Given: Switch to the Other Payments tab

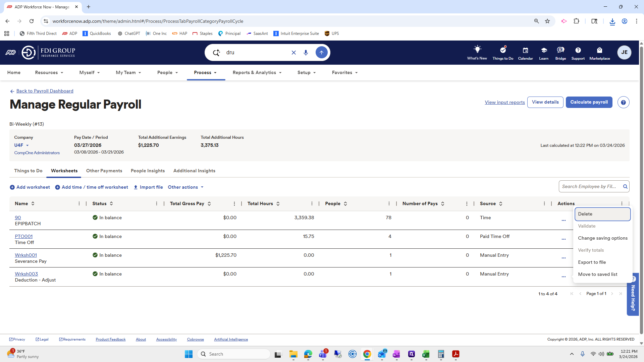Looking at the screenshot, I should tap(104, 171).
